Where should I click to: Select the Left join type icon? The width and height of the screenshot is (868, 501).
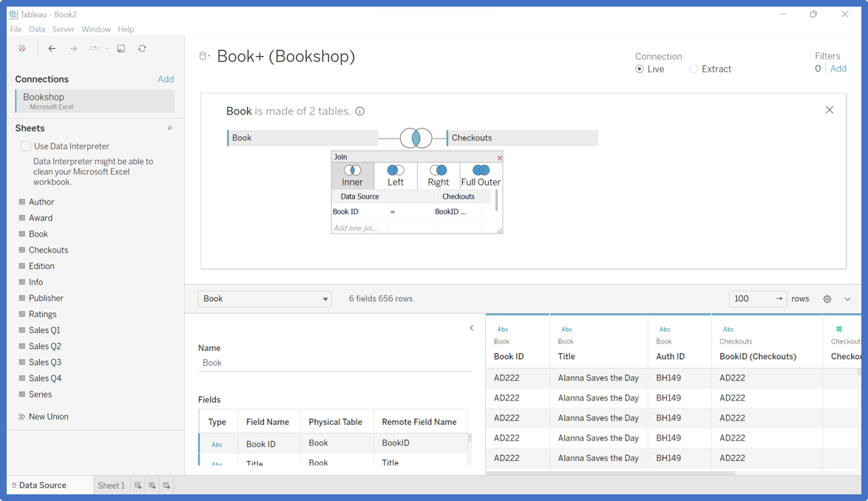[396, 175]
